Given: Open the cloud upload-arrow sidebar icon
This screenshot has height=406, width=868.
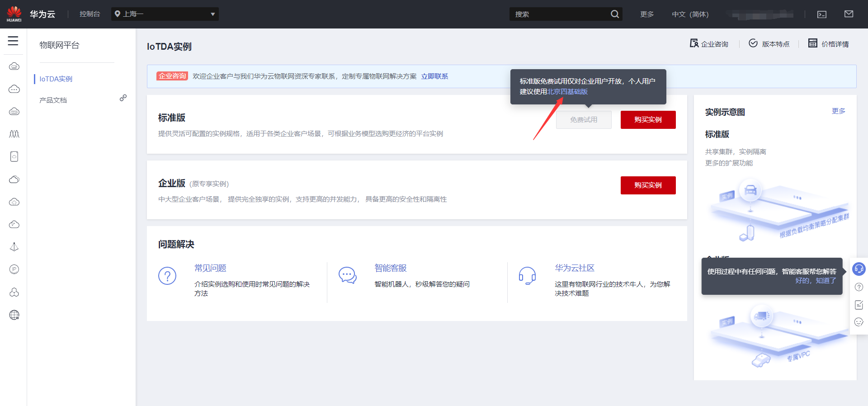Looking at the screenshot, I should pos(14,202).
